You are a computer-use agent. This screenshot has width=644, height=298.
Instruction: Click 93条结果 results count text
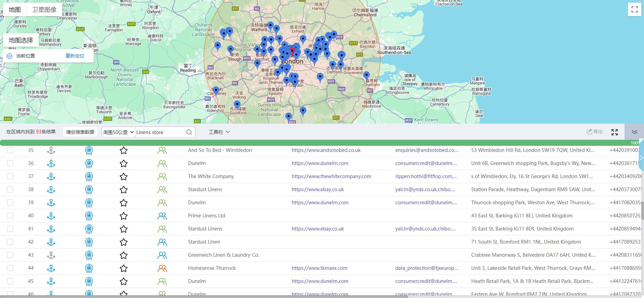[46, 132]
